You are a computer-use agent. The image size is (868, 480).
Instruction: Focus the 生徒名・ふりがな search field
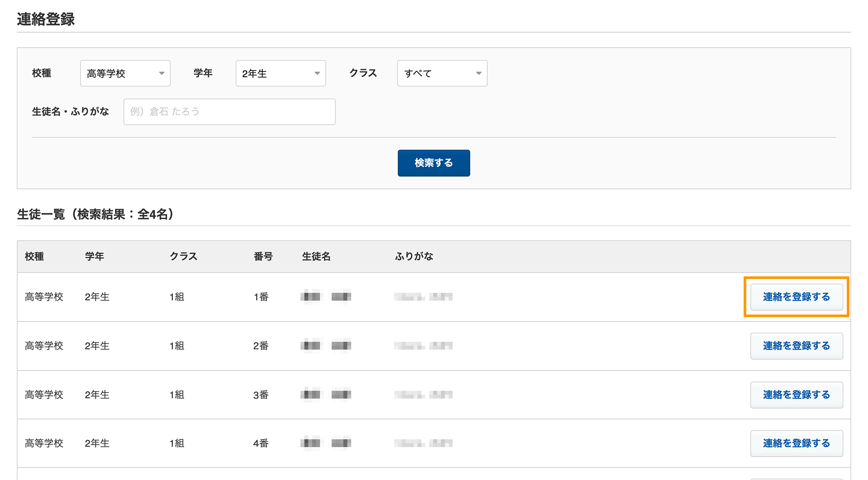pyautogui.click(x=229, y=112)
